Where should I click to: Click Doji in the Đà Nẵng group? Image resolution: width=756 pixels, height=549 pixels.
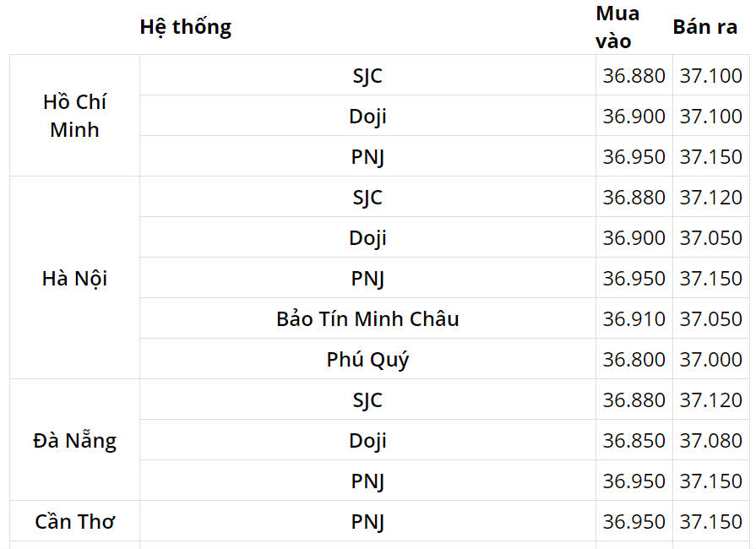367,440
